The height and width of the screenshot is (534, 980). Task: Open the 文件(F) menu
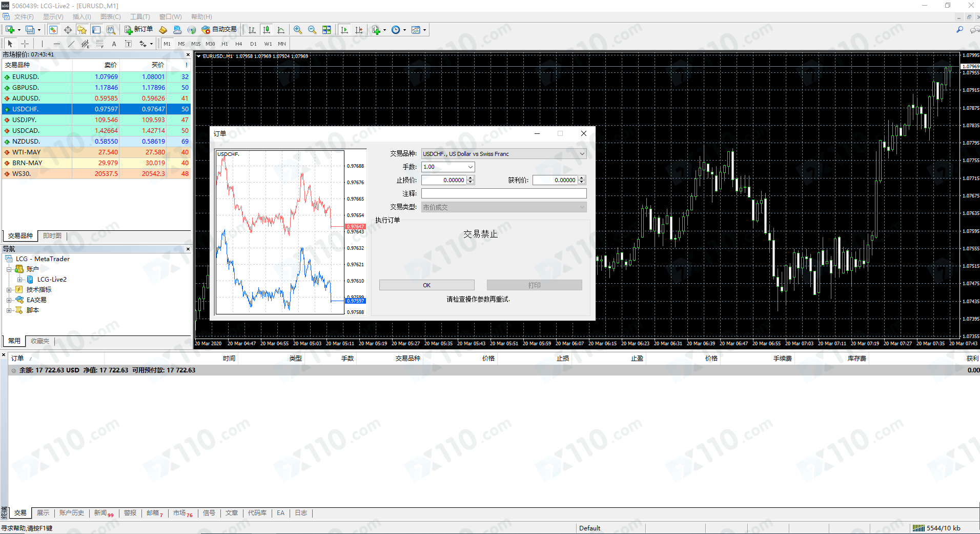coord(24,17)
